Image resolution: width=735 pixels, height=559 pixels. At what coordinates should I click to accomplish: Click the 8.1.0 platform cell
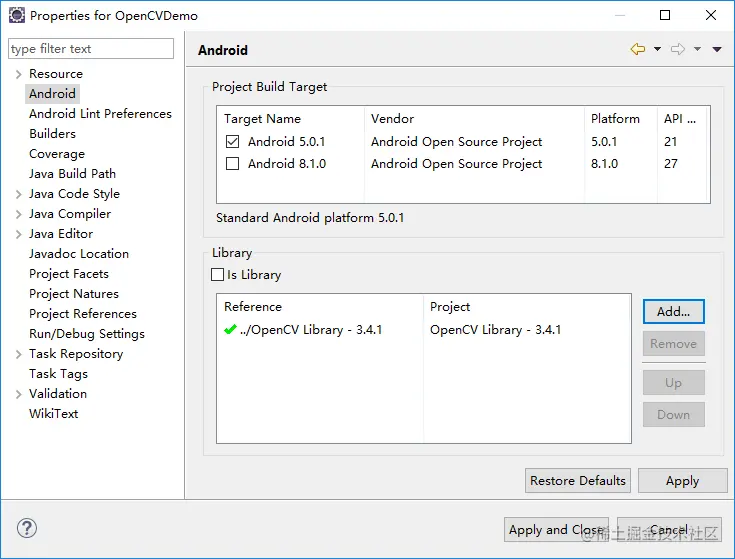605,164
